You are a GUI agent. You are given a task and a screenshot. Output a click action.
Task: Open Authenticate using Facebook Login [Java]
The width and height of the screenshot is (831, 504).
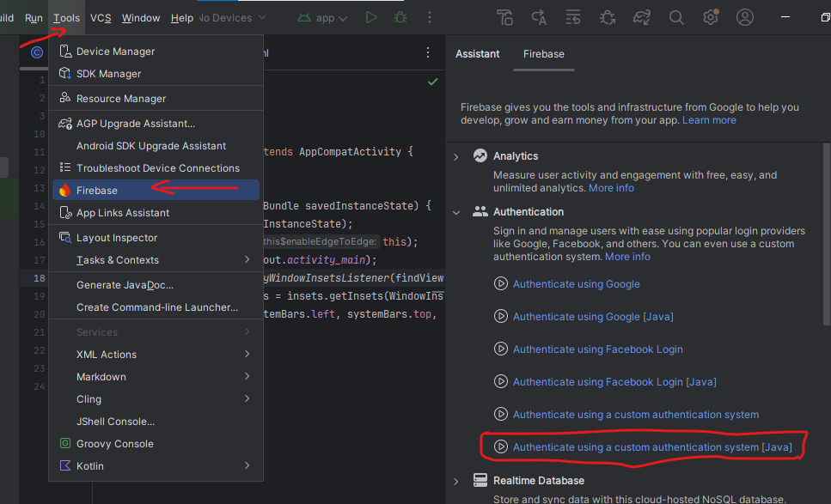[613, 381]
